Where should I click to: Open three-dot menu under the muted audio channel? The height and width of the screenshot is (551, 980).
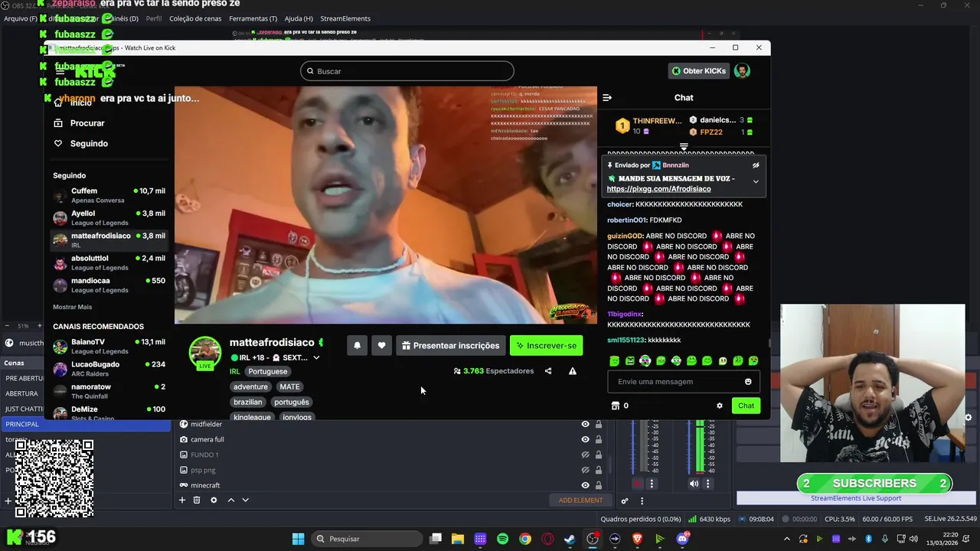[652, 484]
